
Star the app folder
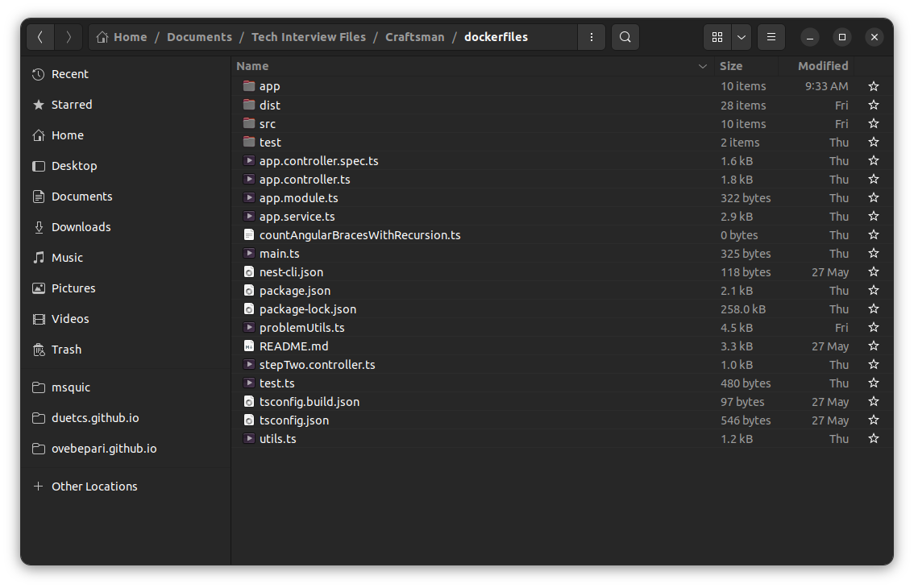[873, 86]
